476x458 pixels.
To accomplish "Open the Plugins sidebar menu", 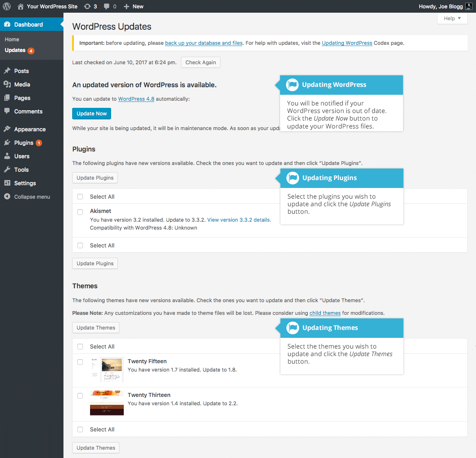I will coord(32,143).
